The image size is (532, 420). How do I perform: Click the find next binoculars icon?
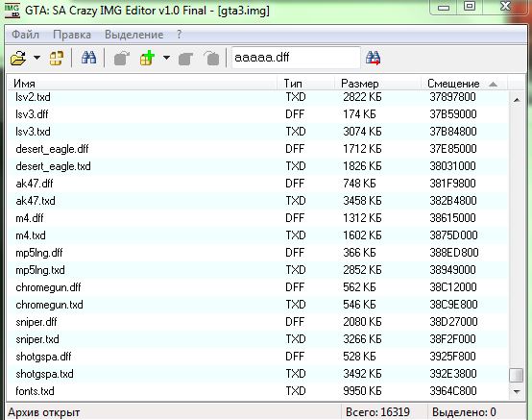(x=373, y=58)
